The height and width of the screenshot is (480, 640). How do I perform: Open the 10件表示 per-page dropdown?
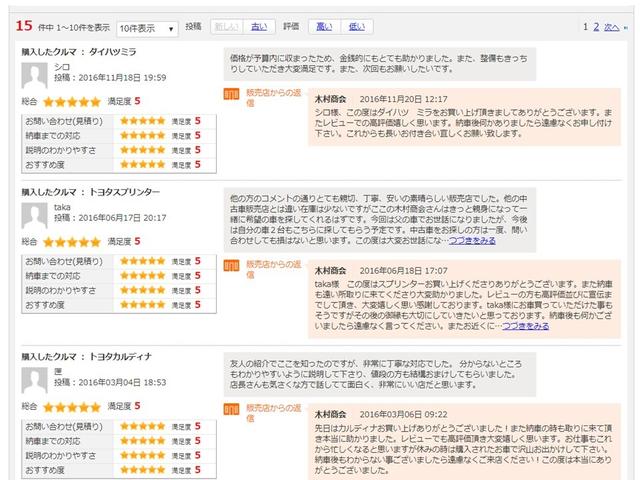pyautogui.click(x=147, y=29)
